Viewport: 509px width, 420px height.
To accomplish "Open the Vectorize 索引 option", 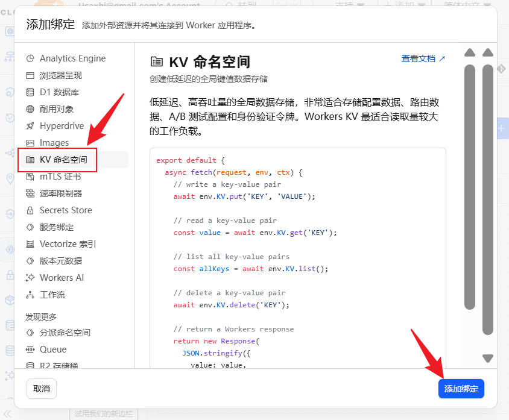I will pyautogui.click(x=68, y=244).
